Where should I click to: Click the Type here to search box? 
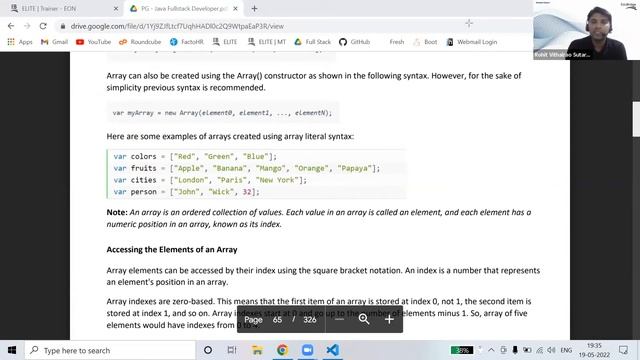[x=110, y=350]
